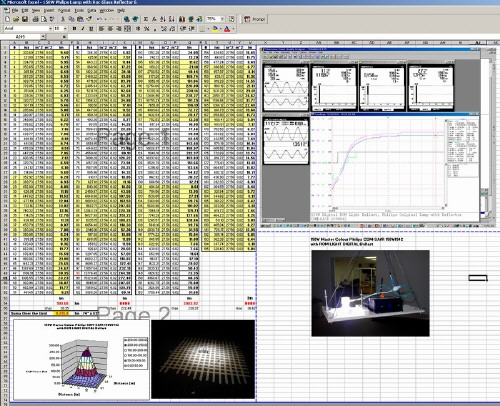The height and width of the screenshot is (406, 500).
Task: Apply Percent Style icon
Action: click(147, 29)
